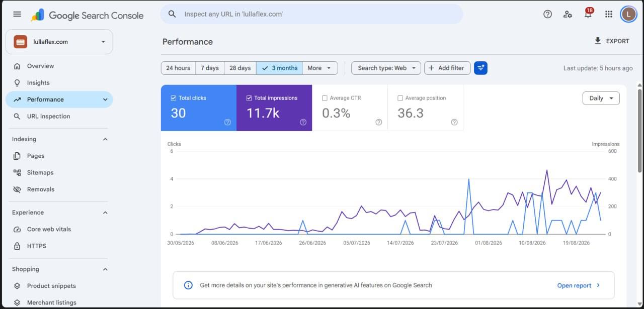Uncheck the Total impressions checkbox

click(249, 98)
